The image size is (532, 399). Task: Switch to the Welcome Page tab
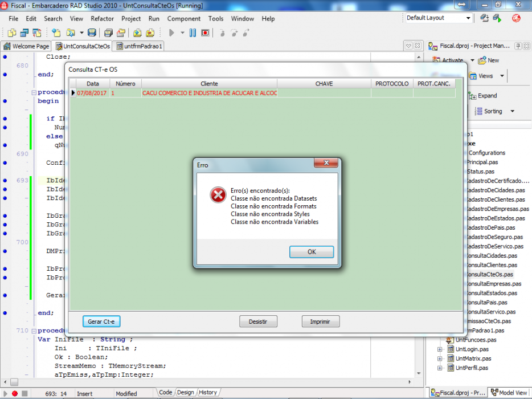tap(26, 46)
